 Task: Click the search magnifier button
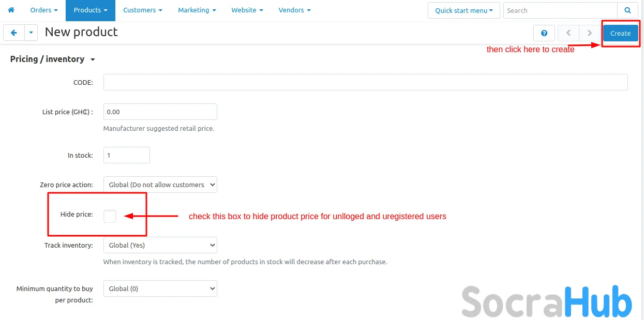(627, 10)
